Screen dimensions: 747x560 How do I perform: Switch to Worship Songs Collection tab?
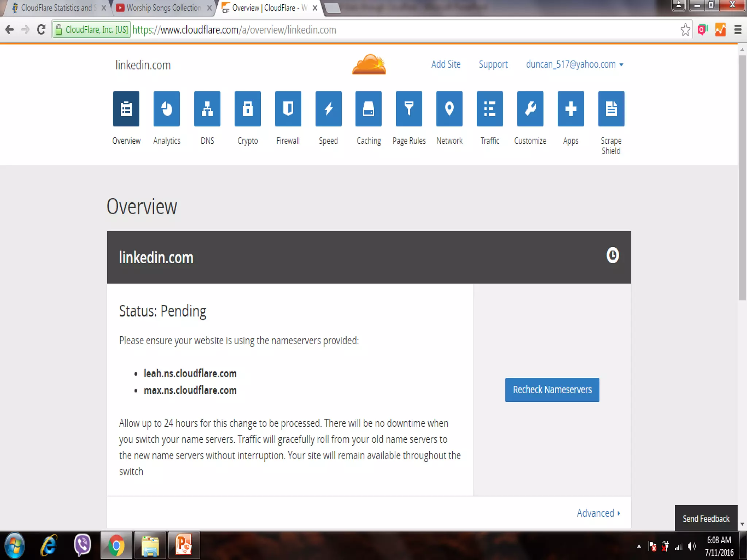pos(163,8)
